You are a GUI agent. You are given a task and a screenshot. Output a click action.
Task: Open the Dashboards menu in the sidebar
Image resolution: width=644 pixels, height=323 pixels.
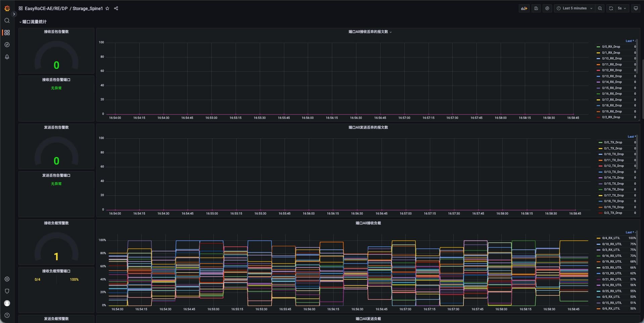(7, 33)
